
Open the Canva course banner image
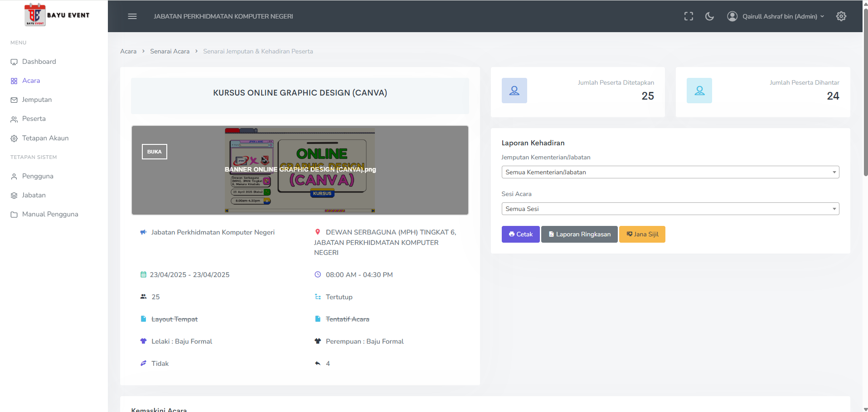click(x=300, y=170)
